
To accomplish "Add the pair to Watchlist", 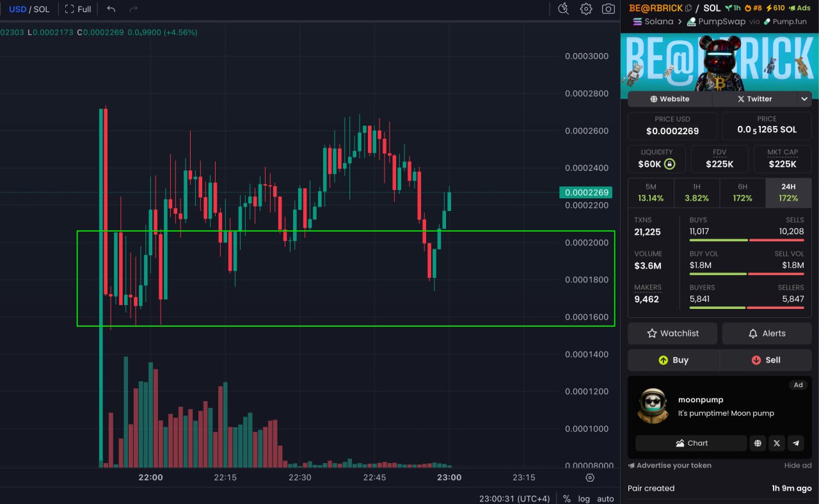I will [x=672, y=333].
